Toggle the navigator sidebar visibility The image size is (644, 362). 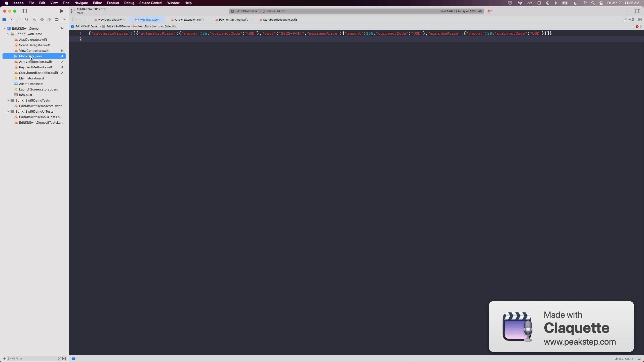click(24, 11)
